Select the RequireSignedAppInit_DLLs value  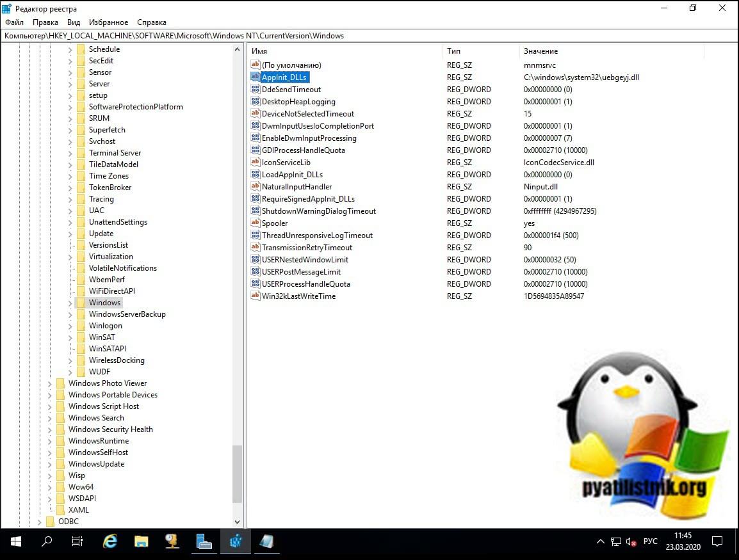coord(308,199)
